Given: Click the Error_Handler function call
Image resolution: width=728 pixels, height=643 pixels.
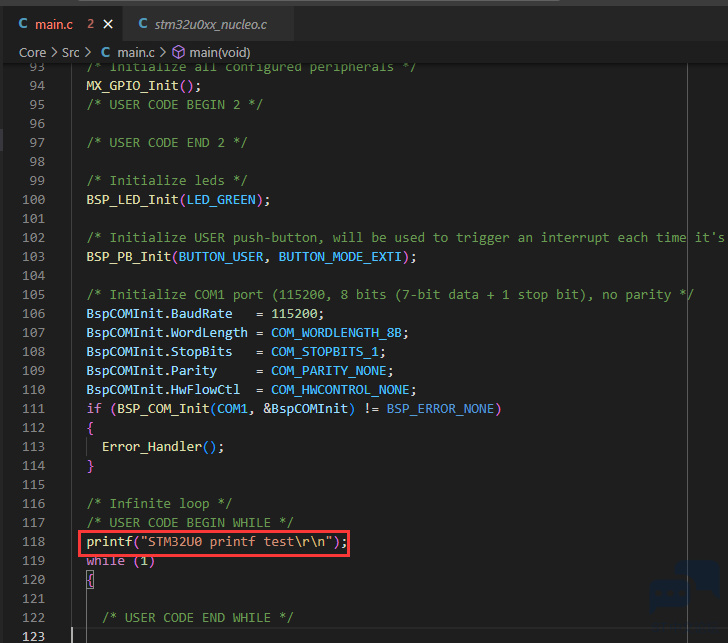Looking at the screenshot, I should 150,447.
